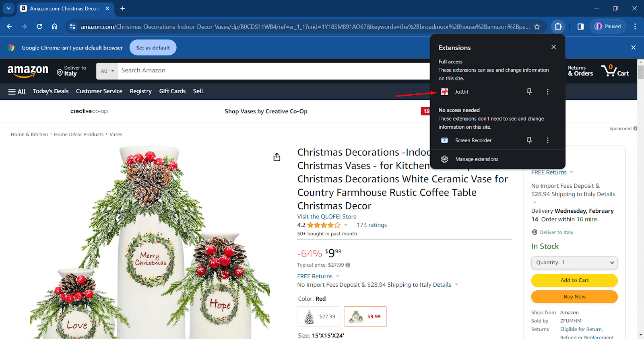Open Today's Deals in navigation

[x=51, y=91]
